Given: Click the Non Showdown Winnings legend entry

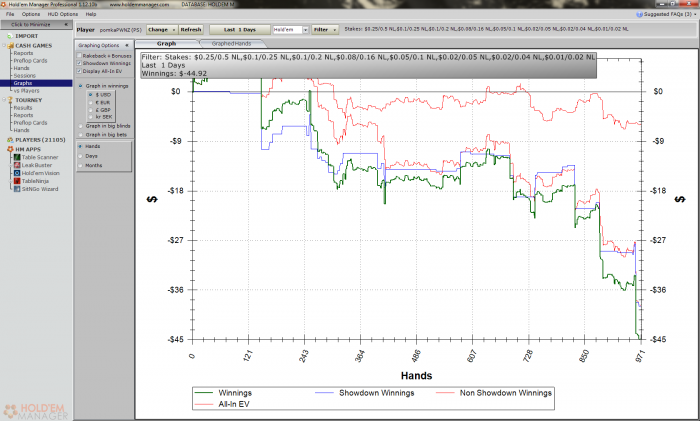Looking at the screenshot, I should tap(494, 393).
